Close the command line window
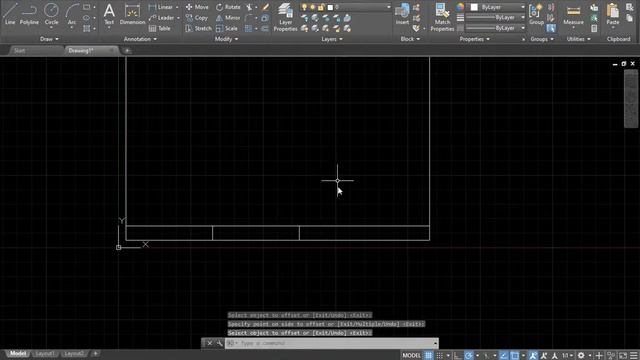 [x=209, y=343]
